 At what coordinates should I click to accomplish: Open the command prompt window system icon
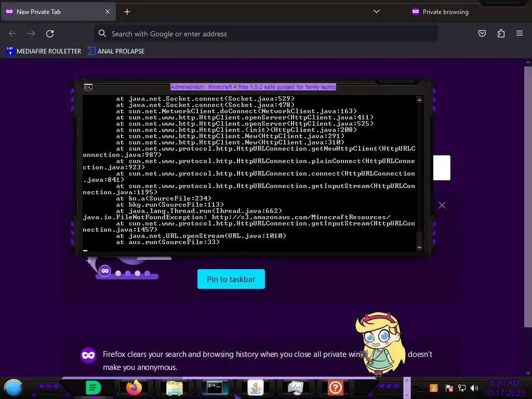88,87
